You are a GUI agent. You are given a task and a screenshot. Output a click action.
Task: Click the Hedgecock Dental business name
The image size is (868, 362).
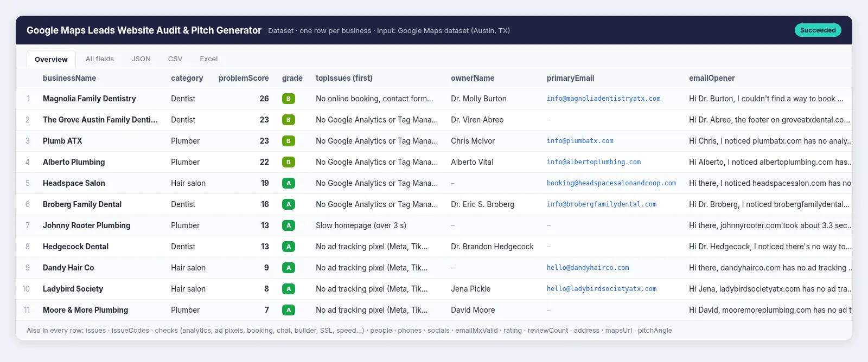75,247
